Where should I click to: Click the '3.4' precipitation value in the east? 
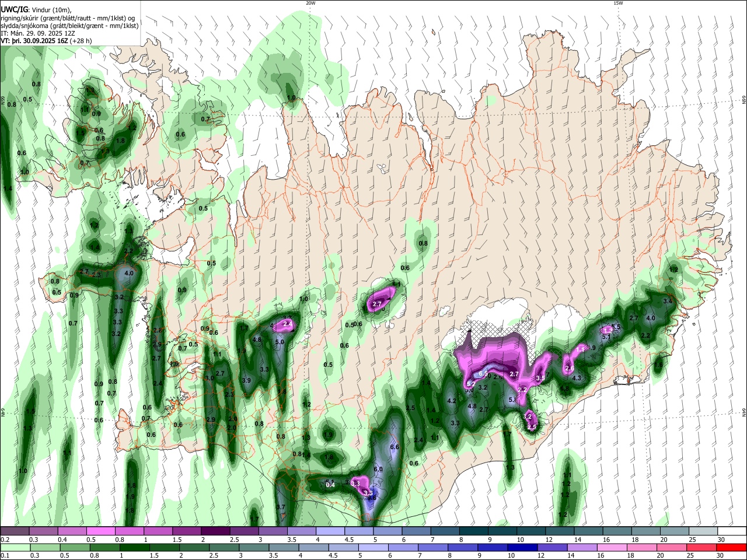pos(668,300)
